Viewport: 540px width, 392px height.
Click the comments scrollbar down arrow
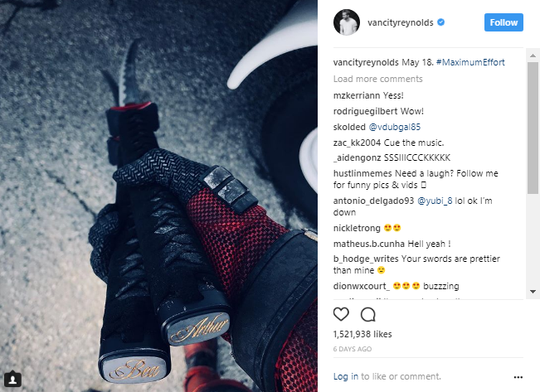[x=533, y=292]
